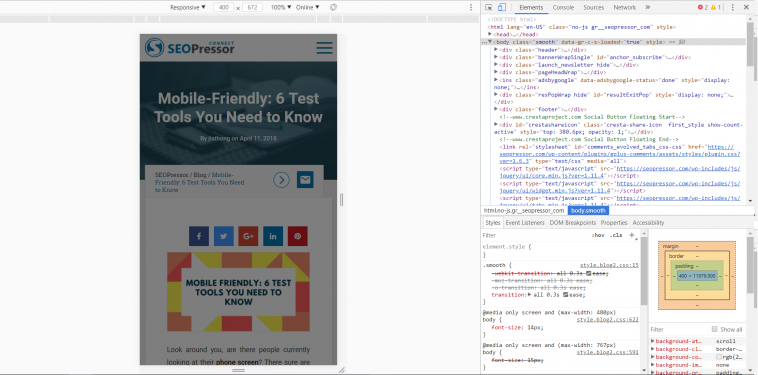Open the Event Listeners tab
This screenshot has height=375, width=758.
coord(526,223)
